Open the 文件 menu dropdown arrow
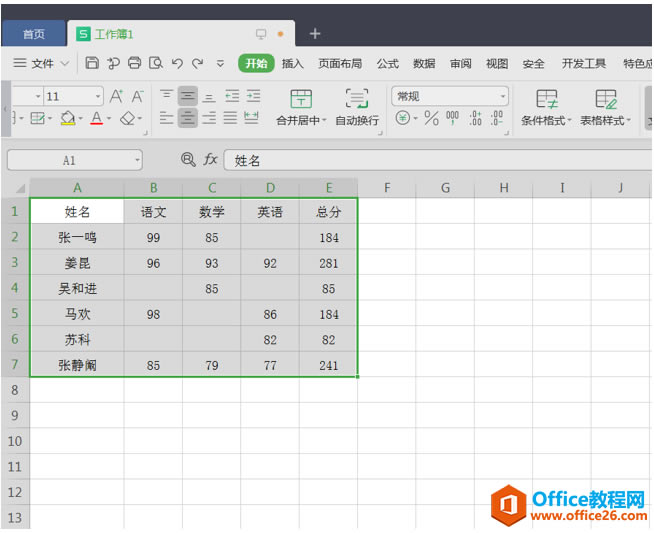Viewport: 654px width, 533px height. click(65, 64)
